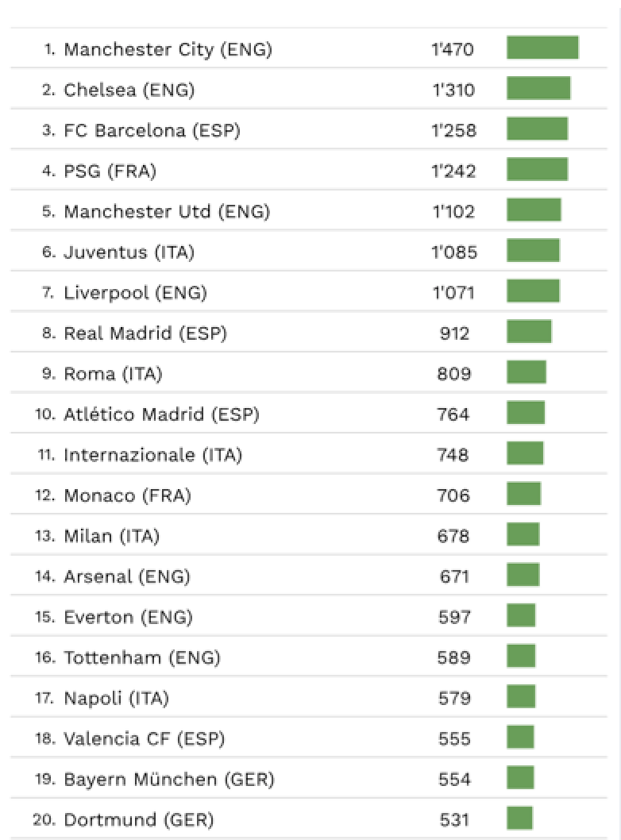This screenshot has height=840, width=621.
Task: Select Real Madrid value 912
Action: point(454,333)
